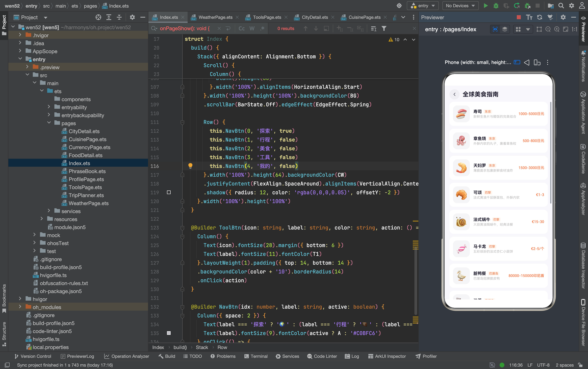Expand the .hvigor folder
Screen dimensions: 588x369
click(x=20, y=35)
